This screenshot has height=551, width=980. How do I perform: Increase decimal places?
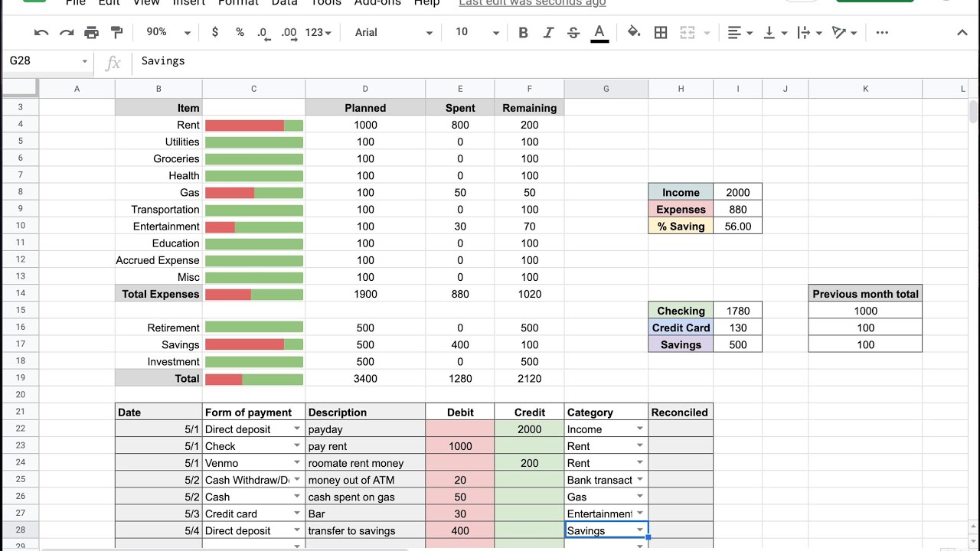289,32
